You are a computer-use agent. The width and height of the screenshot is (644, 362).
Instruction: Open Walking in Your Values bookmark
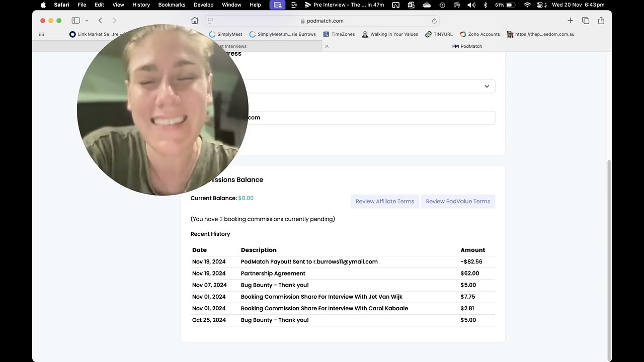(x=390, y=34)
